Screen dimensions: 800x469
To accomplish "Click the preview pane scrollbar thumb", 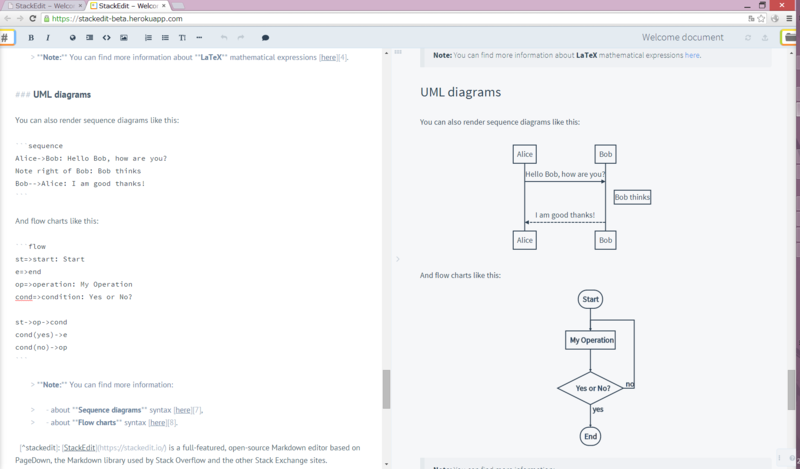I will tap(791, 389).
